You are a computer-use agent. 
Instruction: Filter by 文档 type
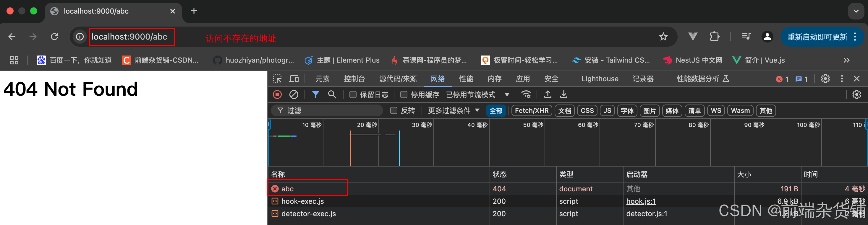coord(564,111)
